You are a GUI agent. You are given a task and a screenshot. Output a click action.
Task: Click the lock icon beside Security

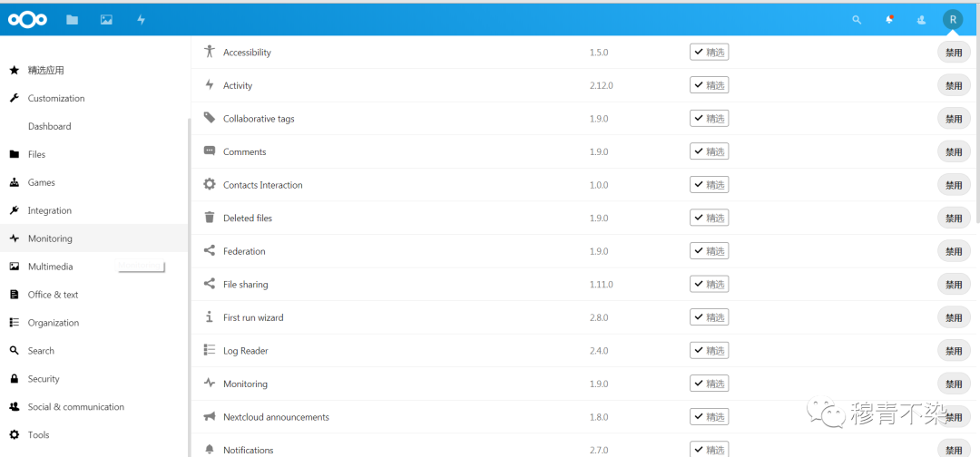tap(15, 378)
